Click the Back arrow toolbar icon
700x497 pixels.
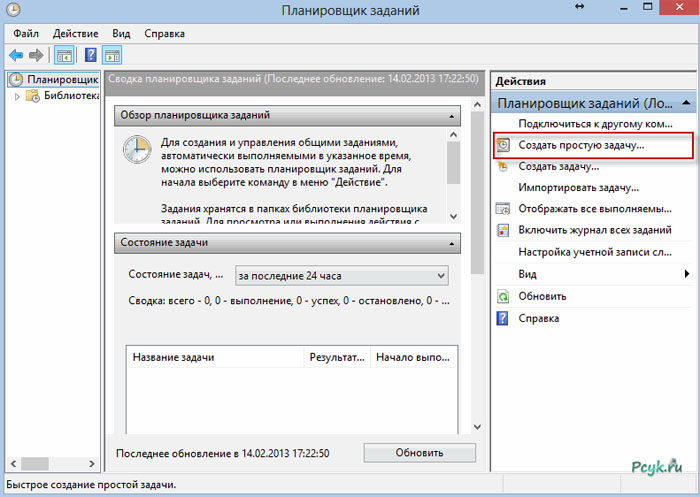pyautogui.click(x=16, y=55)
